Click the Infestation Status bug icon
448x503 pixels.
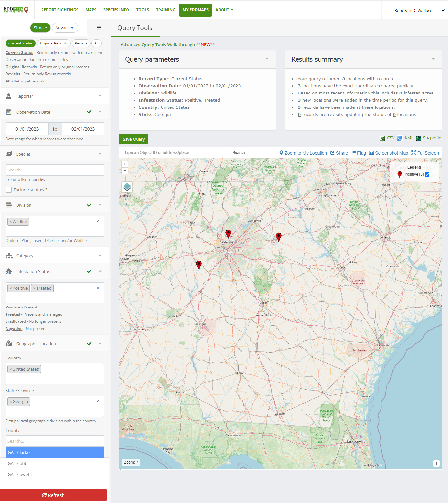(x=9, y=271)
